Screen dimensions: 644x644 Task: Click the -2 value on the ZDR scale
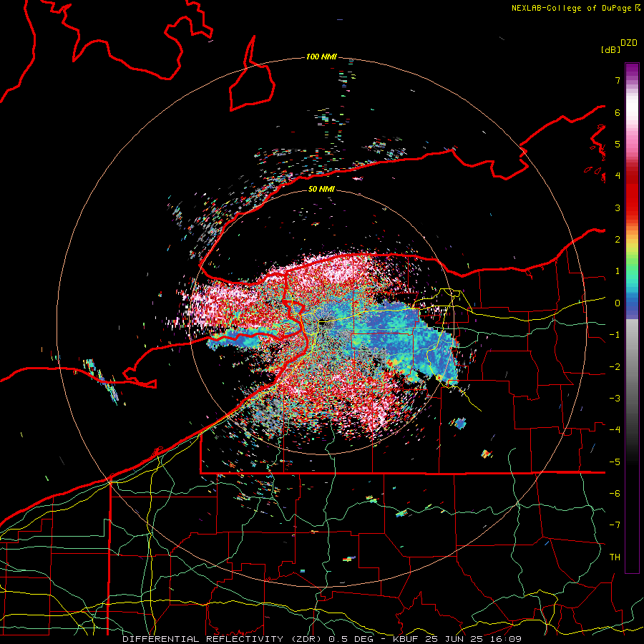(x=615, y=367)
